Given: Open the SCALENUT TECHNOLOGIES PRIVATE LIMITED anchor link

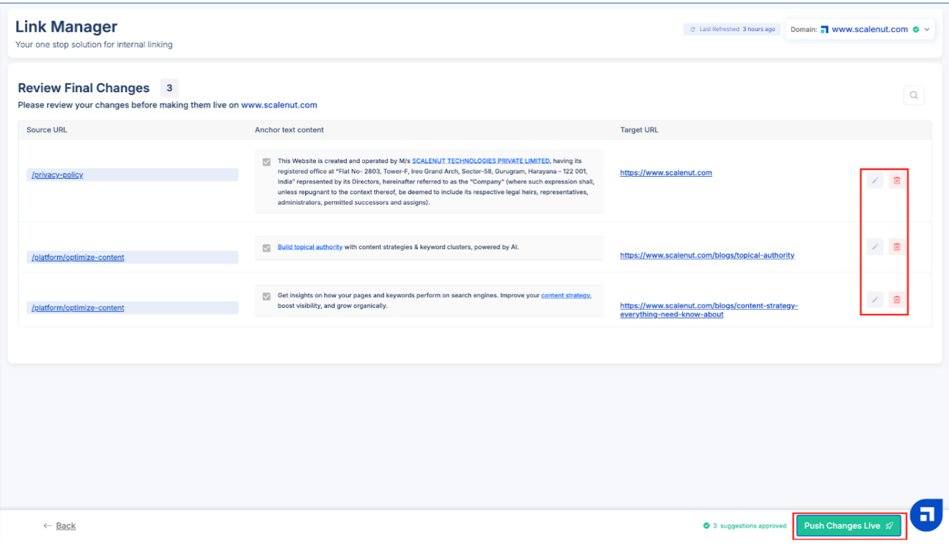Looking at the screenshot, I should click(480, 161).
